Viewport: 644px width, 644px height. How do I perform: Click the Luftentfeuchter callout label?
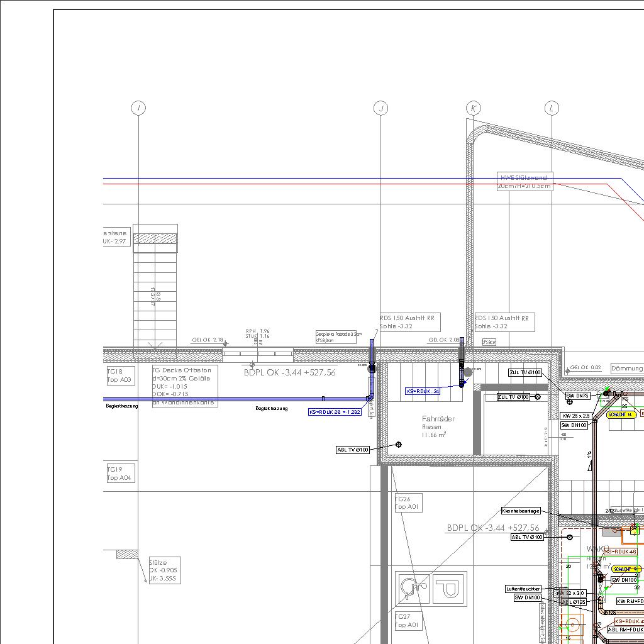coord(523,589)
